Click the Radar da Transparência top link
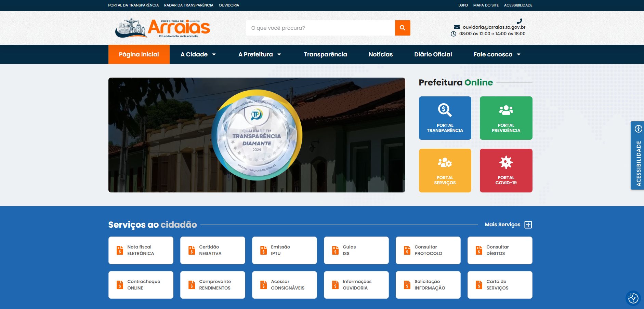 188,5
